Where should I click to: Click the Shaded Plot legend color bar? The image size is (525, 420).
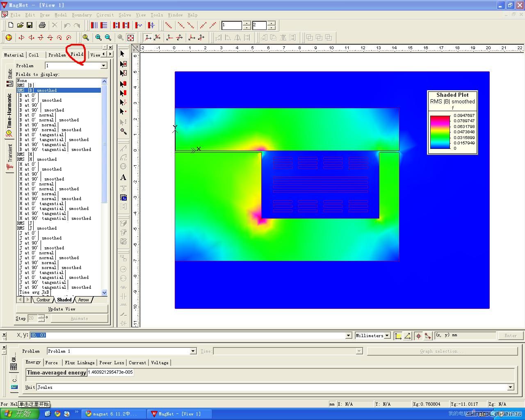point(440,132)
